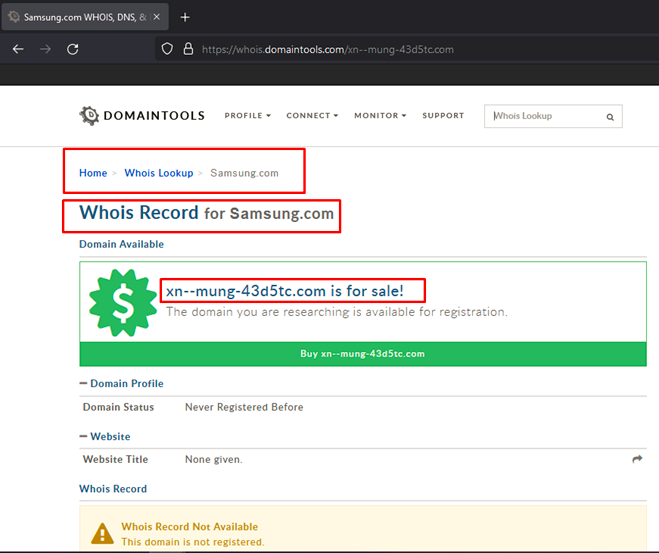Screen dimensions: 659x553
Task: Open the Whois Lookup breadcrumb link
Action: 159,173
